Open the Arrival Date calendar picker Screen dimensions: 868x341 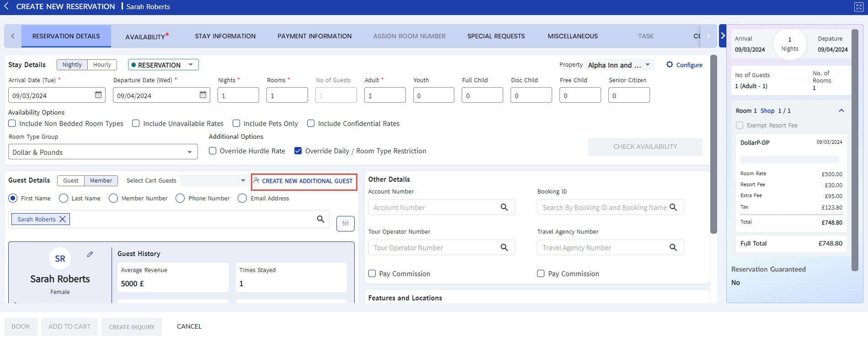[98, 95]
